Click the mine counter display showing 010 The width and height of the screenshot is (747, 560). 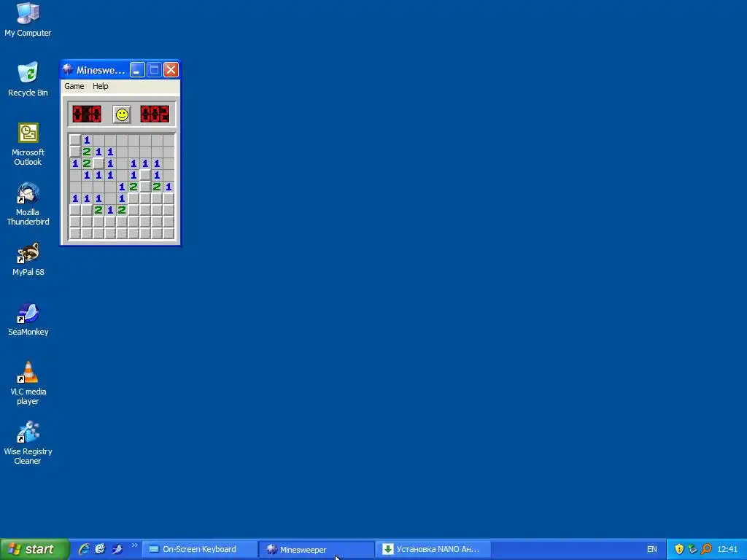88,114
